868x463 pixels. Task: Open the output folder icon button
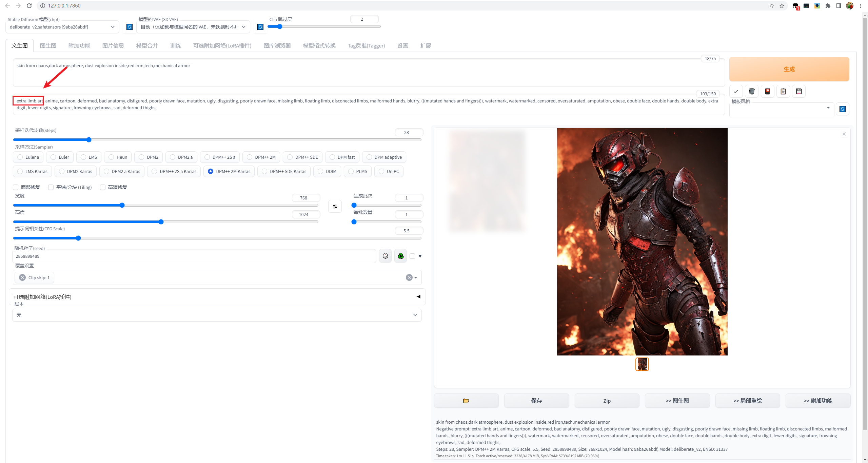(466, 401)
